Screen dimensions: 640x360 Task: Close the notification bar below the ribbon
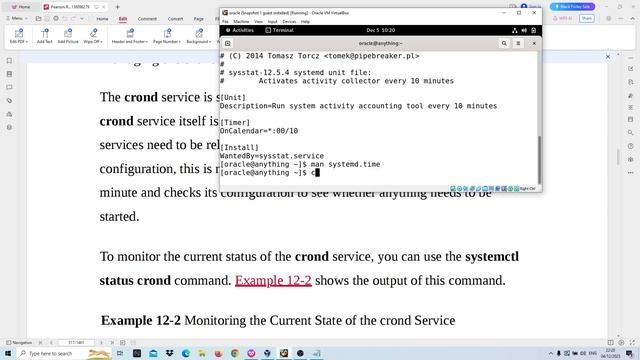coord(608,57)
